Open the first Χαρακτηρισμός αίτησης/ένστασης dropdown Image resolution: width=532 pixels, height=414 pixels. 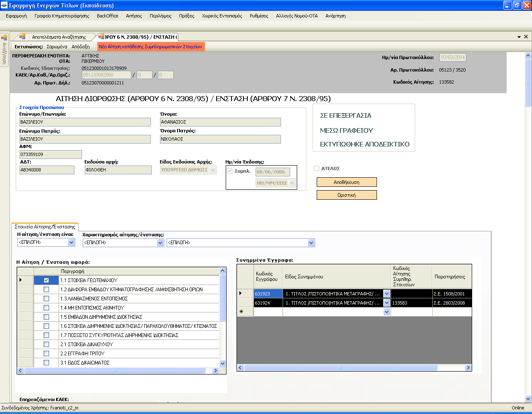coord(160,243)
